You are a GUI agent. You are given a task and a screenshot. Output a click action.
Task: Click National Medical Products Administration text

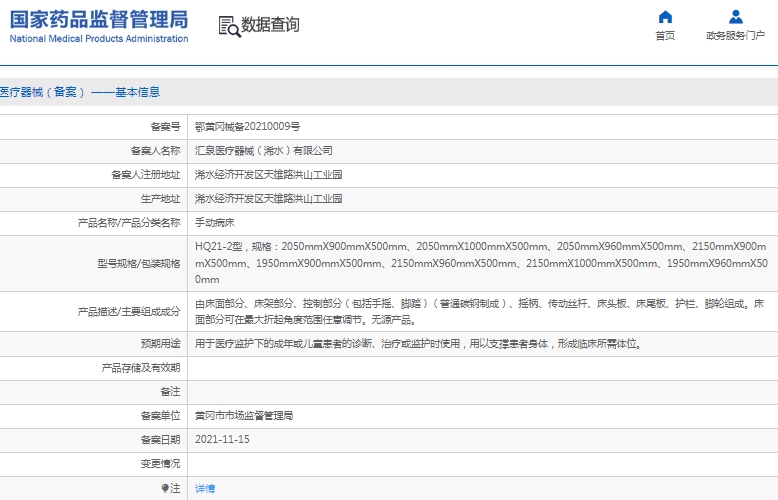99,39
